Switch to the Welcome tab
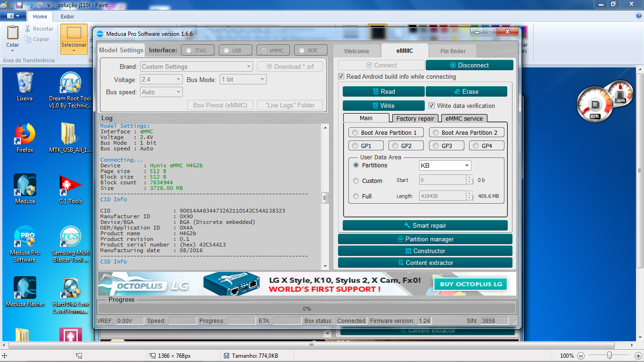This screenshot has height=362, width=644. pyautogui.click(x=356, y=51)
